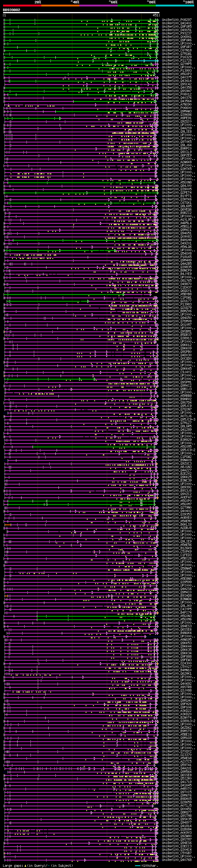Screen dimensions: 197x868
Task: Click the UniRef100_Q40692 label
Action: (177, 683)
